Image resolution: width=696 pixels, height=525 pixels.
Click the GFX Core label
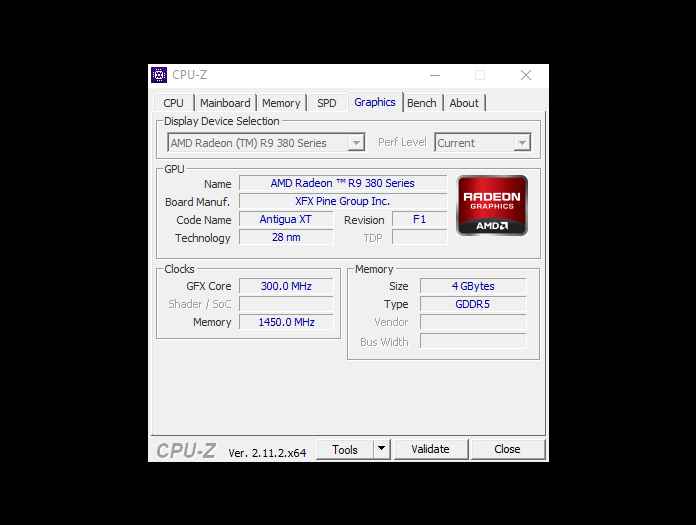209,286
